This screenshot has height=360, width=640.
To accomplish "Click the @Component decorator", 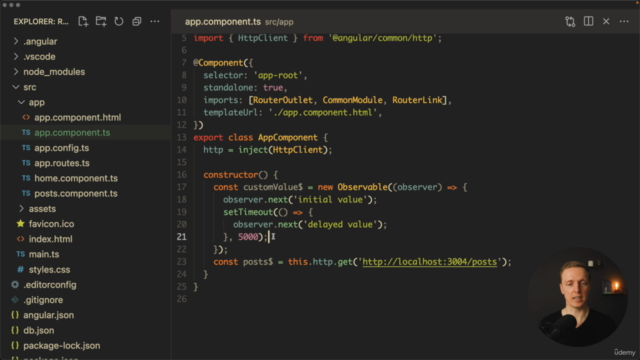I will (x=218, y=63).
